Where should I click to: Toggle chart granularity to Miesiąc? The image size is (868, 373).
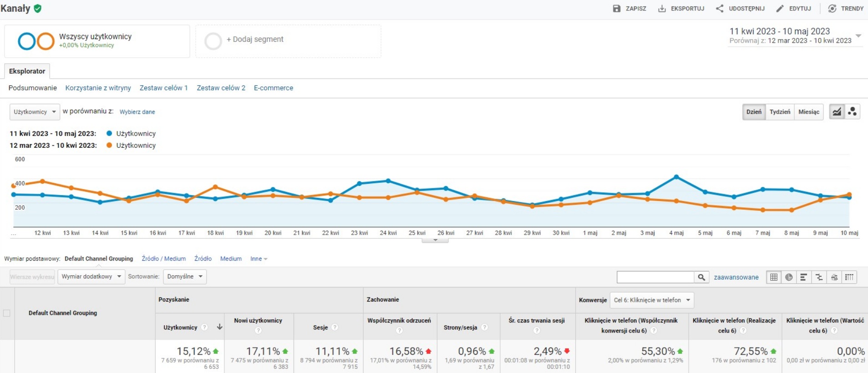[808, 112]
